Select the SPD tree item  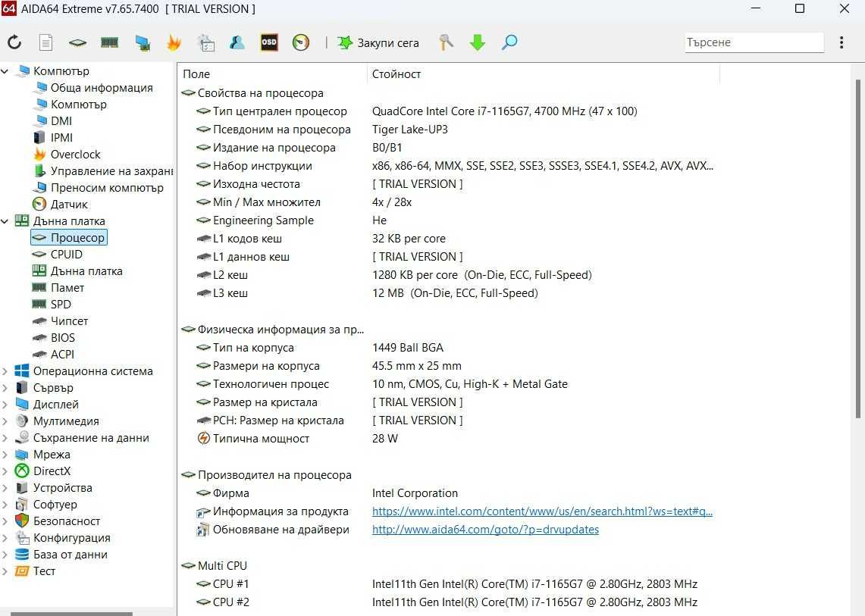(61, 305)
